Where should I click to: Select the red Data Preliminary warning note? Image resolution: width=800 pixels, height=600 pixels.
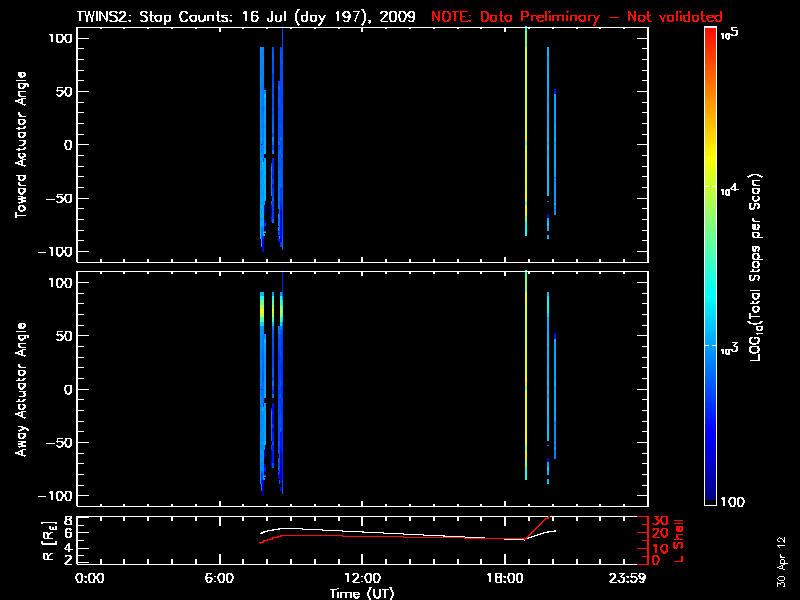576,17
